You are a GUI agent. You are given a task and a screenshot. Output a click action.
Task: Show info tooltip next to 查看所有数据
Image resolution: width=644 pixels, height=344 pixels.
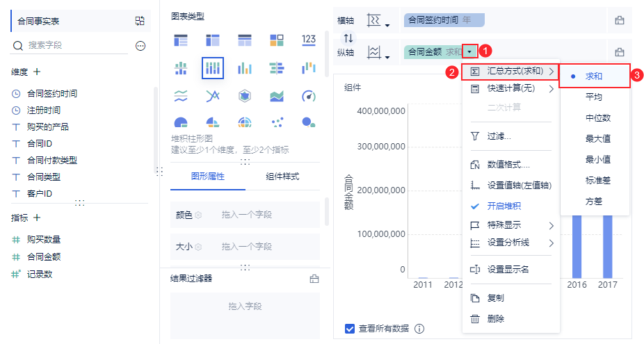(419, 329)
